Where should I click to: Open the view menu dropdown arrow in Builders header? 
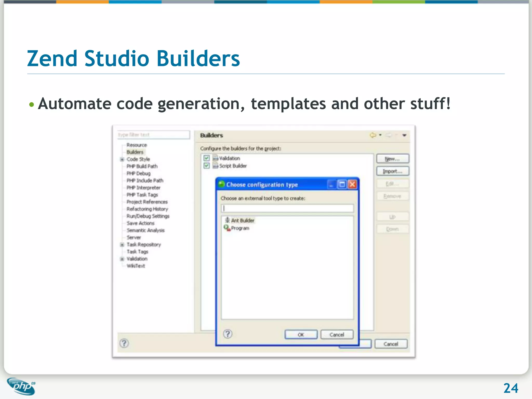tap(404, 135)
